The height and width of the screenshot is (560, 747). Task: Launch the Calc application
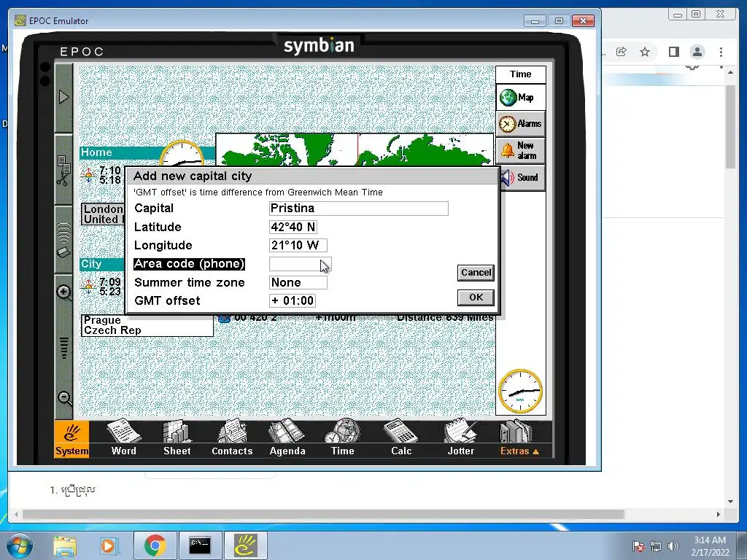[x=401, y=438]
